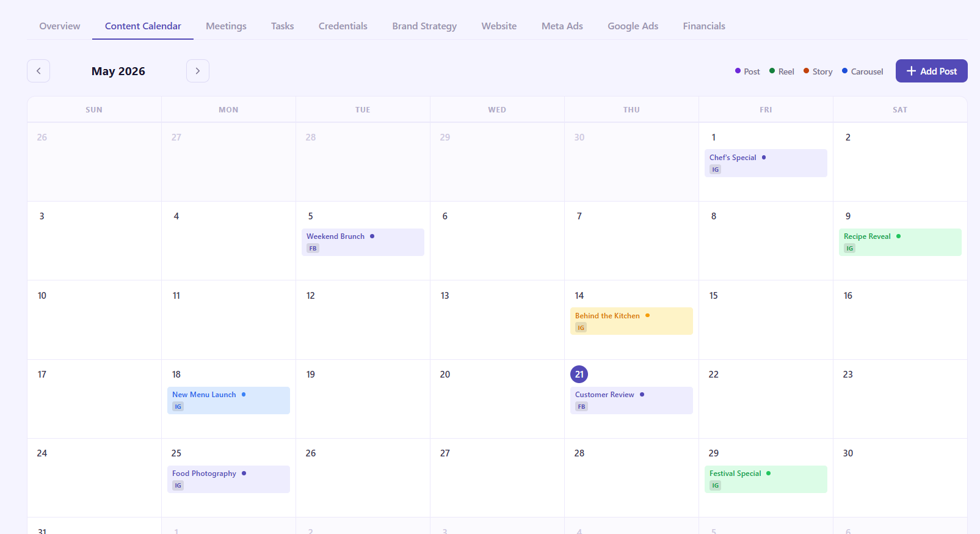Click the Story legend label
980x534 pixels.
pyautogui.click(x=822, y=71)
